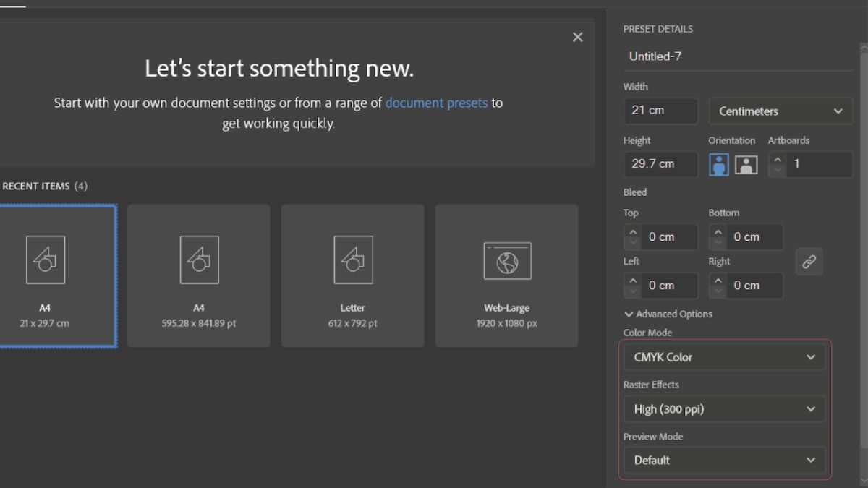
Task: Decrease the Bottom bleed value
Action: point(718,243)
